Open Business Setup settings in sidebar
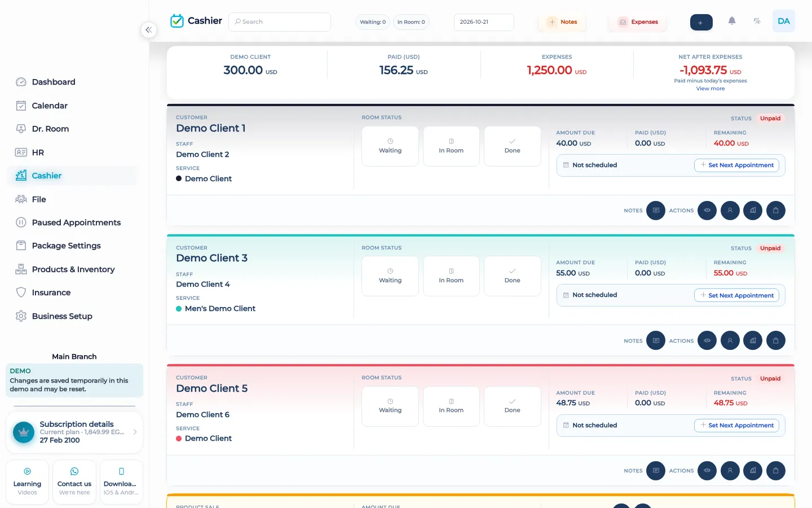The width and height of the screenshot is (812, 508). click(x=72, y=316)
